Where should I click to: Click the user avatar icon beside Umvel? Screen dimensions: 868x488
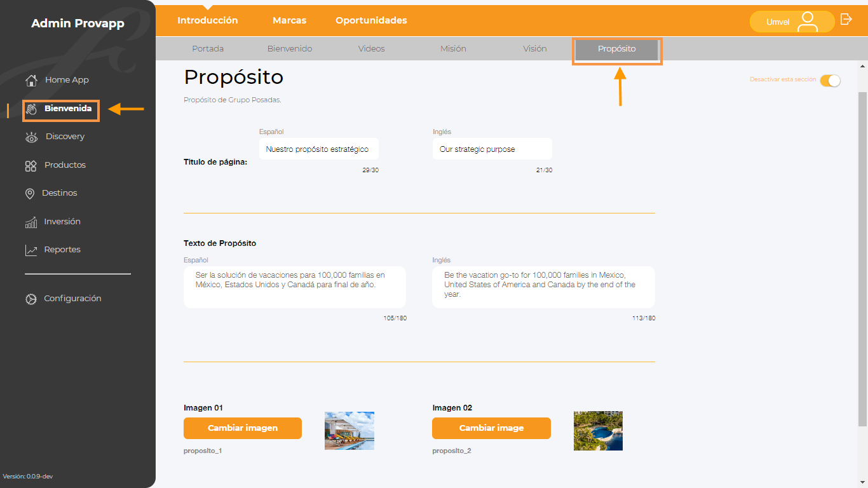(808, 22)
